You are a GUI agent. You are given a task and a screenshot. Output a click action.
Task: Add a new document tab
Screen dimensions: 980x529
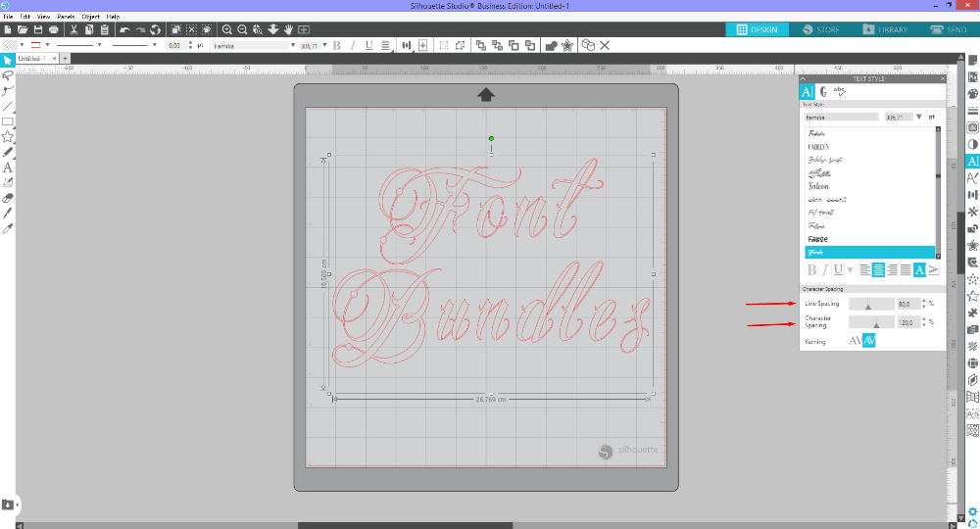65,58
